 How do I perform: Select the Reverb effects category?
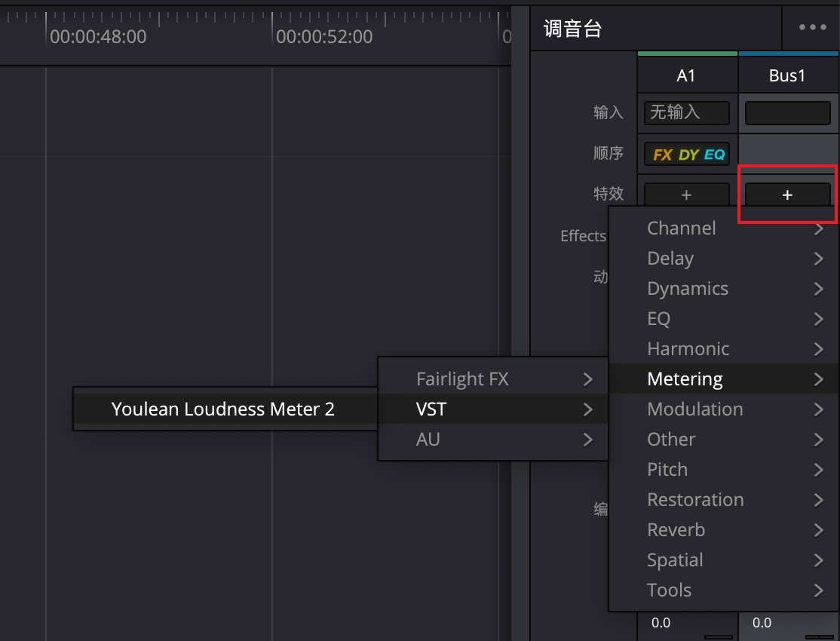[x=724, y=530]
